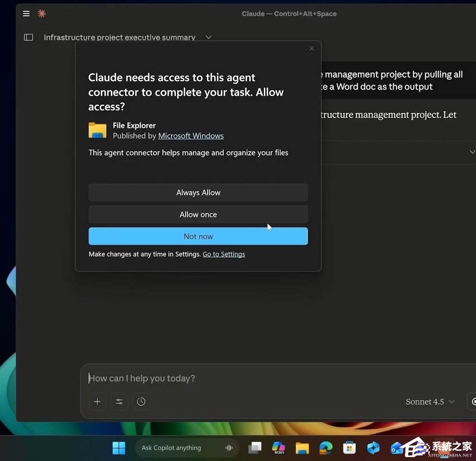The width and height of the screenshot is (476, 461).
Task: Choose Always Allow for File Explorer
Action: point(198,193)
